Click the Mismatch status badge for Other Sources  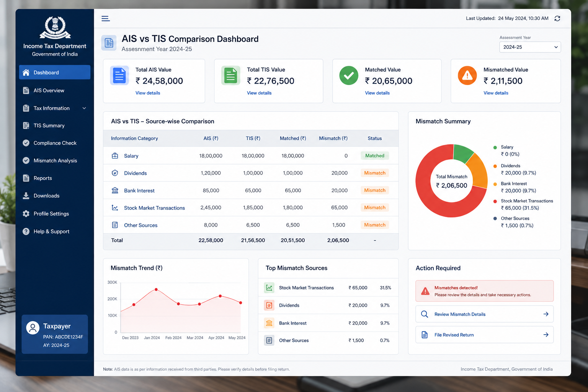pos(375,225)
